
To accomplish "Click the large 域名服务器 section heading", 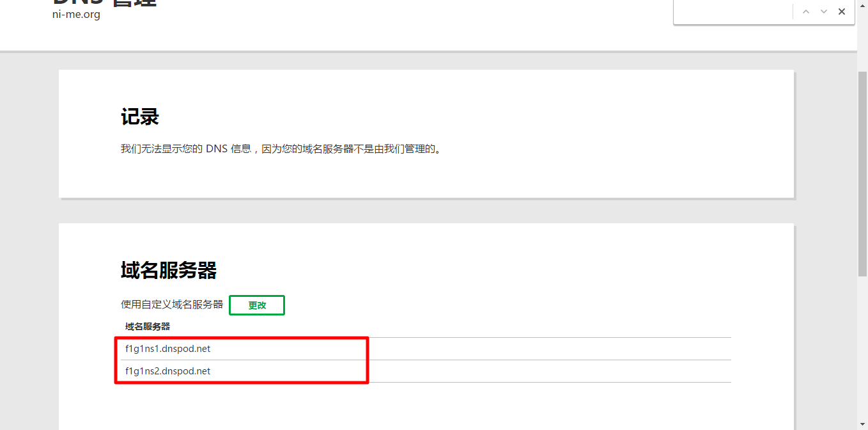I will point(169,271).
